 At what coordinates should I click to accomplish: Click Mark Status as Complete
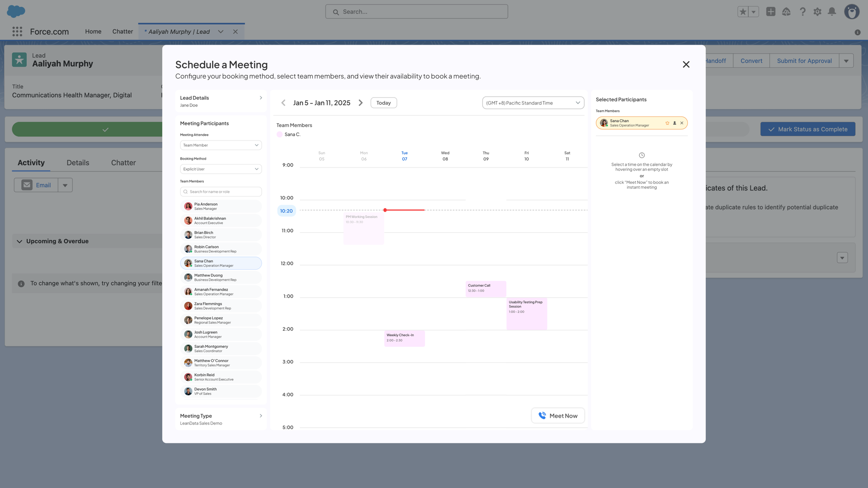pos(808,129)
